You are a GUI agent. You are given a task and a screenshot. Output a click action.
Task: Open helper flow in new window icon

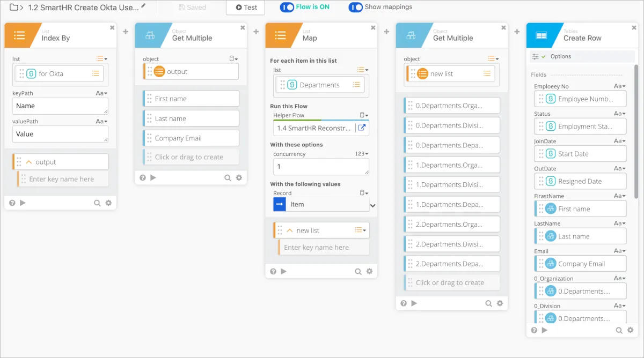[362, 128]
